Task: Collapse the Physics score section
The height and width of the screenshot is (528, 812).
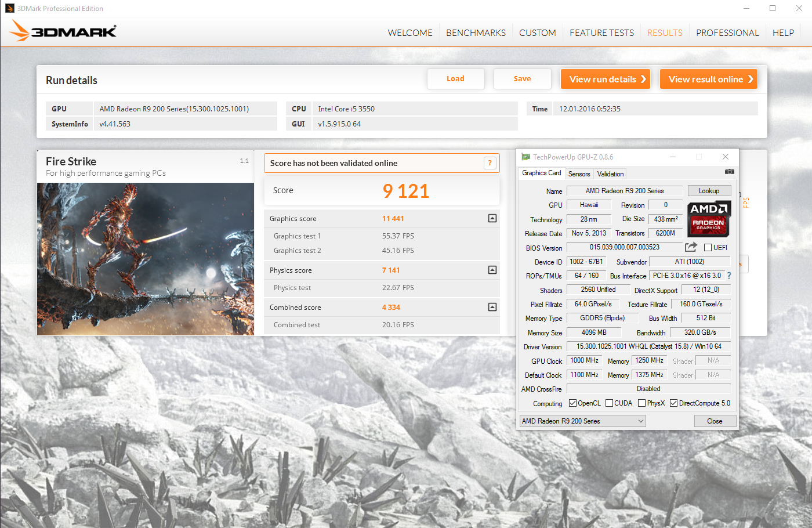Action: pyautogui.click(x=492, y=270)
